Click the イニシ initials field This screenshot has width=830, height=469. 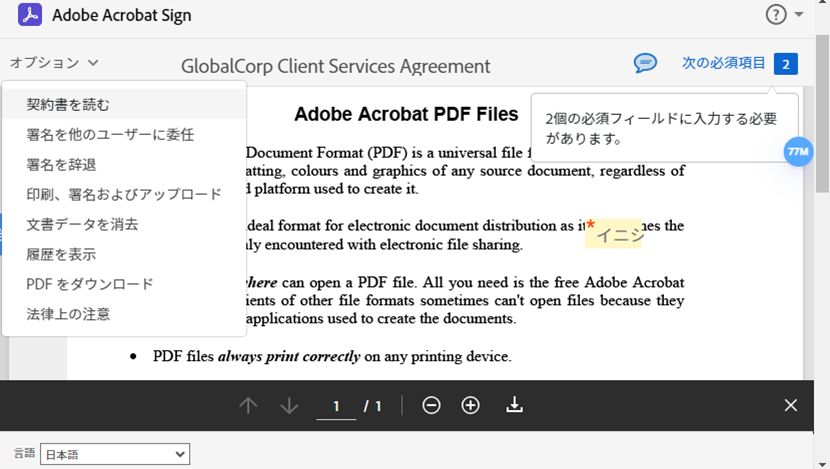(x=613, y=233)
